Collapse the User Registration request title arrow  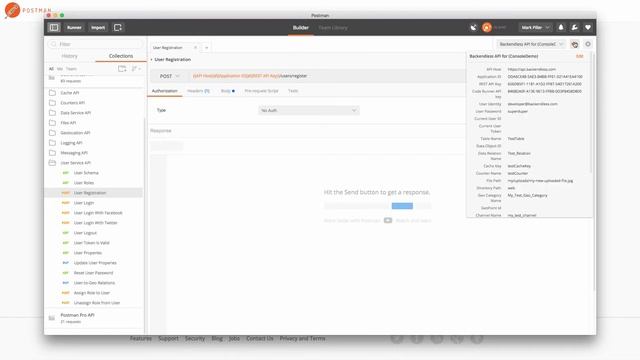(x=151, y=60)
